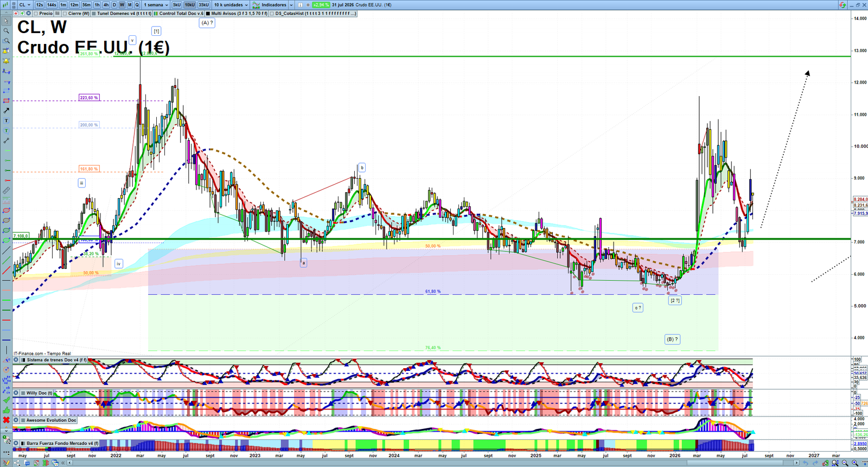Choose the two-point segment line tool
868x467 pixels.
coord(7,140)
